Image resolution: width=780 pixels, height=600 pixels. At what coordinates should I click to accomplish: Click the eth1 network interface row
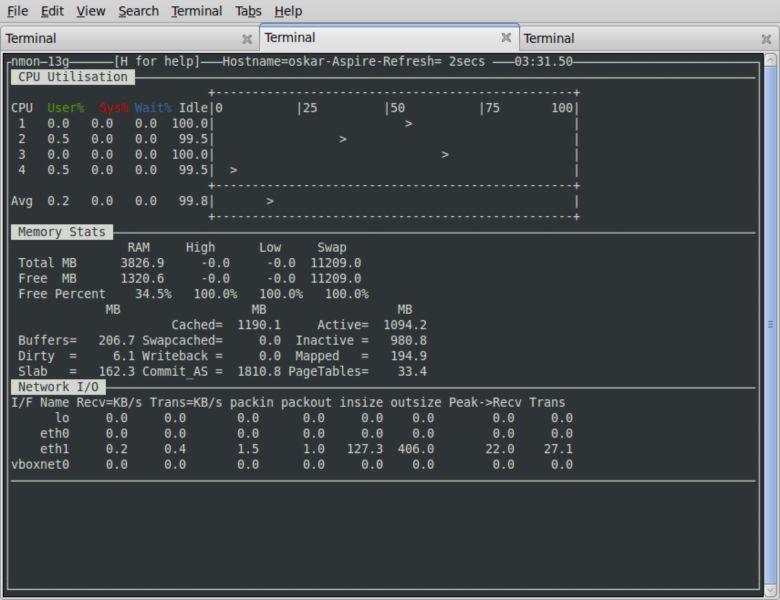[292, 449]
